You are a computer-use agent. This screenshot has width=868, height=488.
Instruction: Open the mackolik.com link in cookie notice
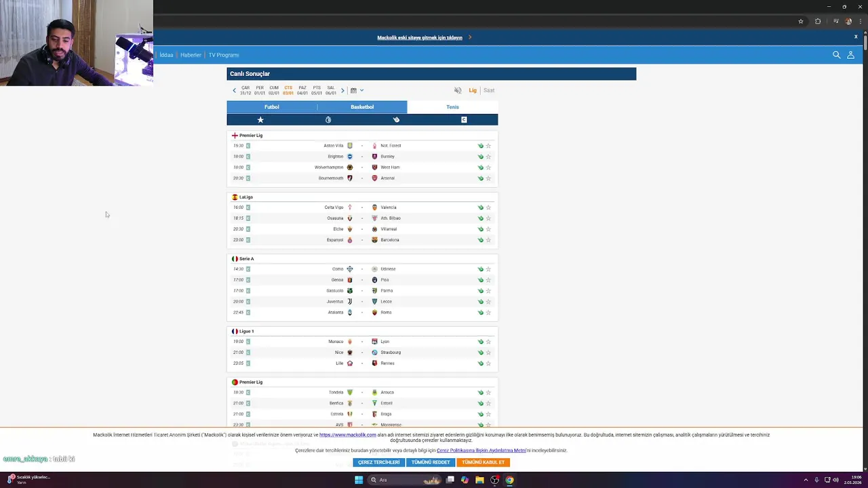[x=348, y=435]
